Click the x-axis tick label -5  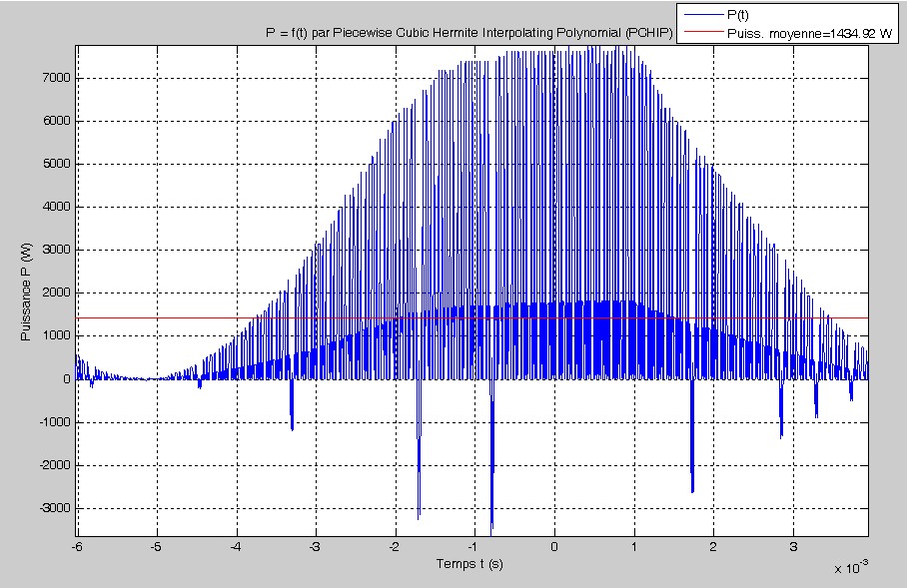click(x=156, y=546)
